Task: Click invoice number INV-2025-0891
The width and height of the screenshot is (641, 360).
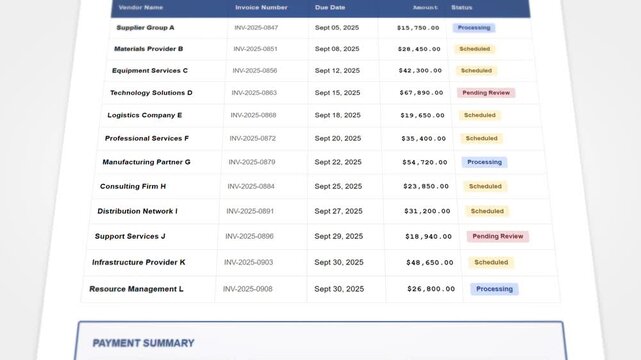Action: (x=250, y=211)
